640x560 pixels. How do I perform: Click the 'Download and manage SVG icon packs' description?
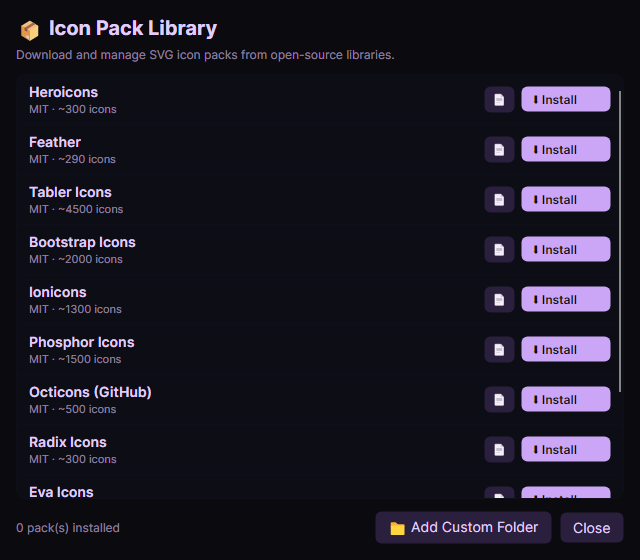pos(205,55)
